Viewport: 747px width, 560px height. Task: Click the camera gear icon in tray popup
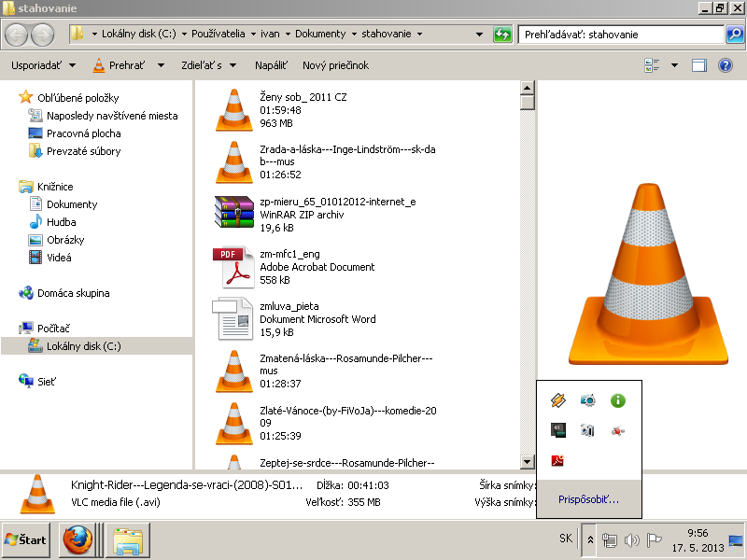point(588,400)
